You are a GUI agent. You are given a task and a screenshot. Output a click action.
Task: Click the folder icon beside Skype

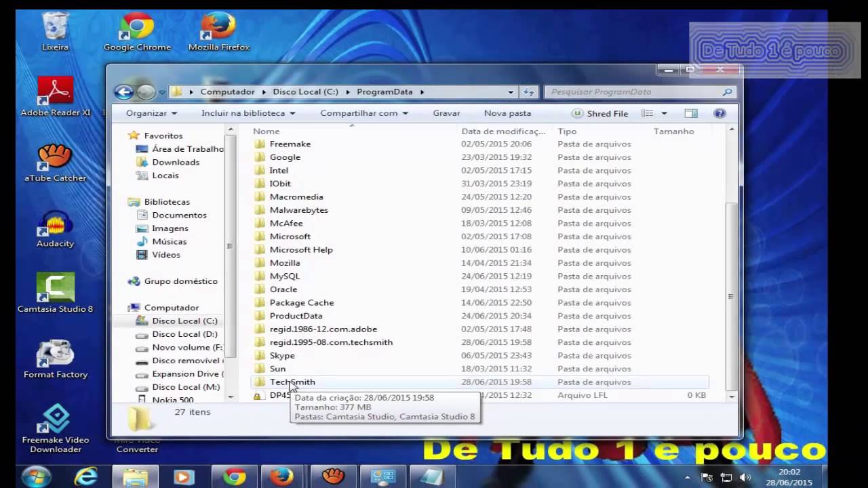tap(259, 355)
